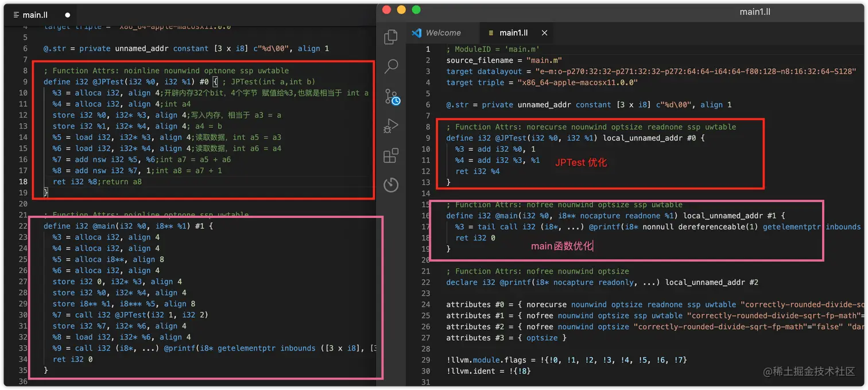This screenshot has height=390, width=868.
Task: Open the Run and Debug view
Action: 391,126
